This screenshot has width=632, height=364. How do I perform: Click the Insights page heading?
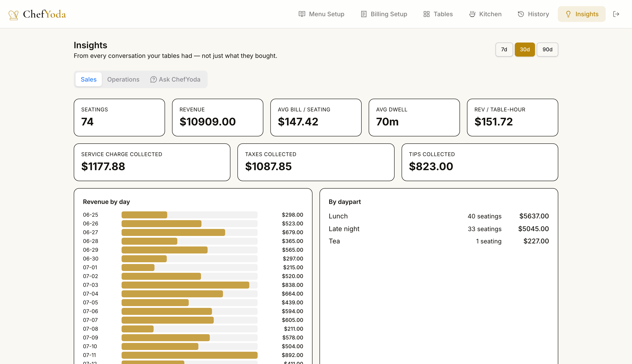[90, 45]
